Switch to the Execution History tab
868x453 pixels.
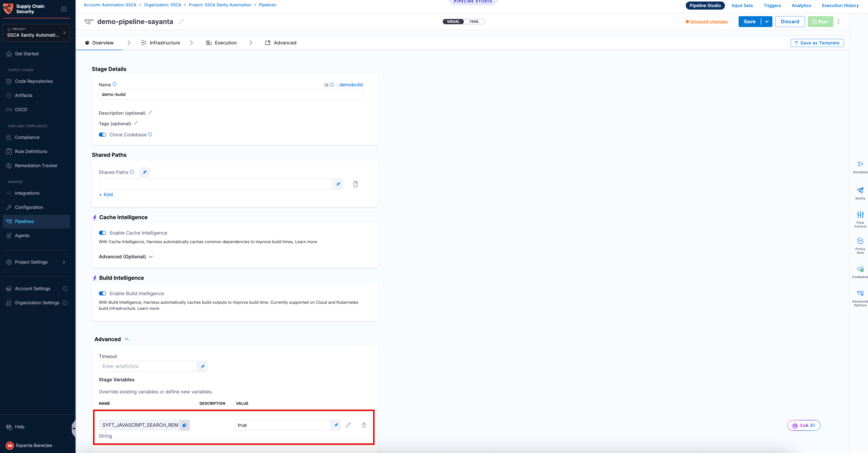click(x=840, y=5)
